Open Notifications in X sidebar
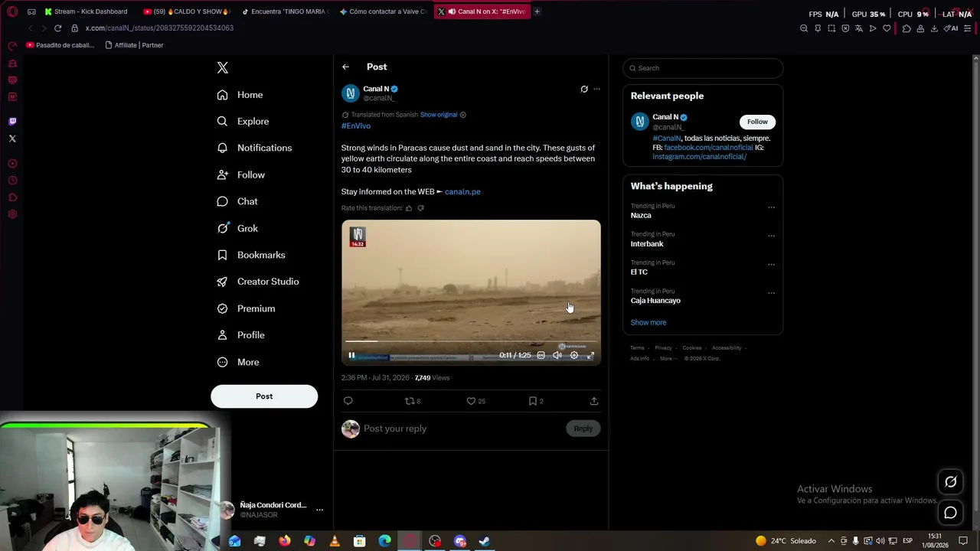980x551 pixels. [254, 148]
